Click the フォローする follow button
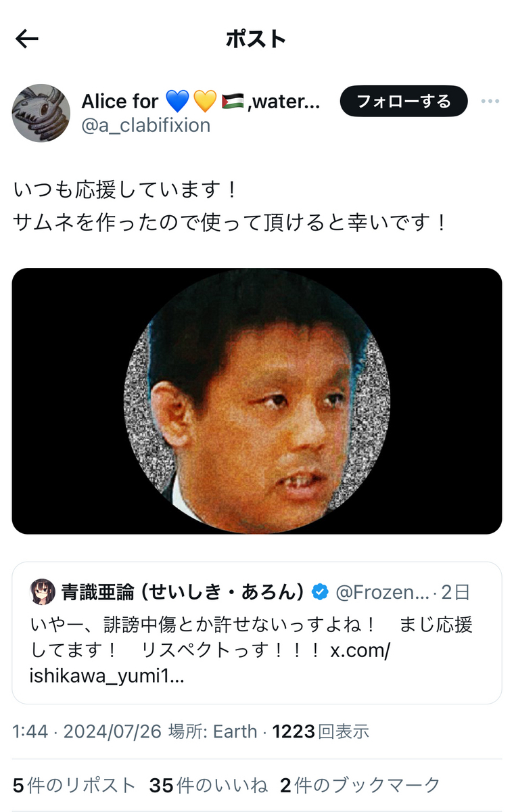 click(404, 101)
